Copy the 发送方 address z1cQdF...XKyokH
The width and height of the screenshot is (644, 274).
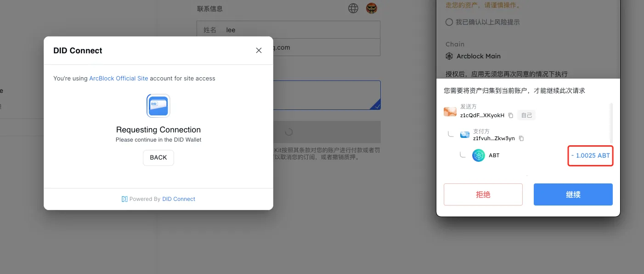pos(511,115)
